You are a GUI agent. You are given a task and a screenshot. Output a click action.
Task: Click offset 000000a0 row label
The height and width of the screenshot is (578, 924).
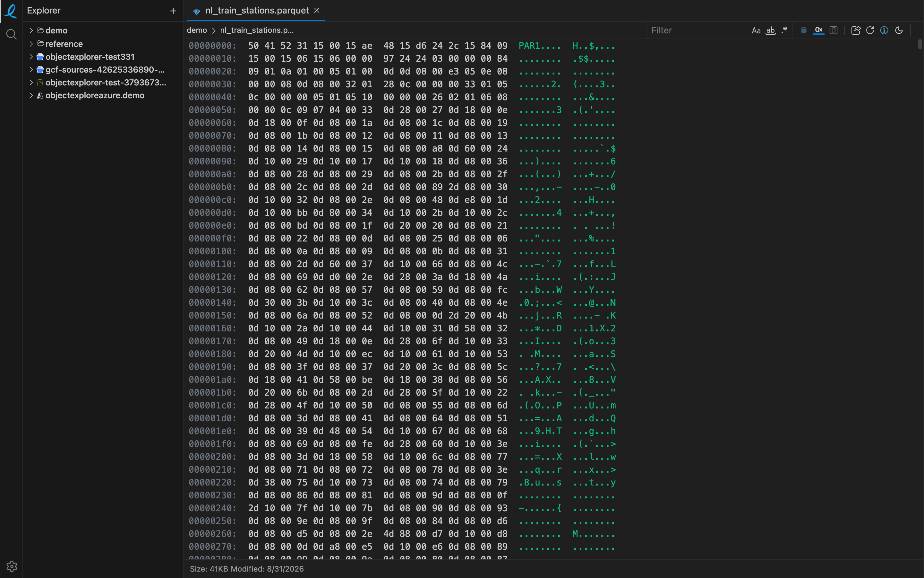[x=213, y=174]
